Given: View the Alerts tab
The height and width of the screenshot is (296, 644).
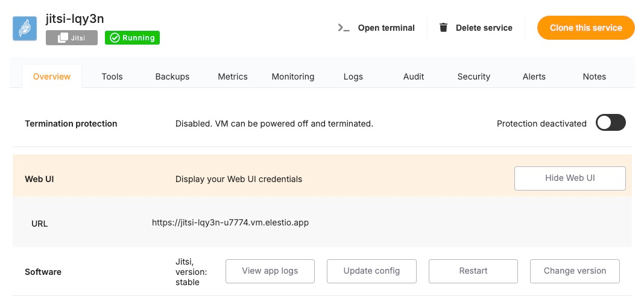Looking at the screenshot, I should 534,77.
